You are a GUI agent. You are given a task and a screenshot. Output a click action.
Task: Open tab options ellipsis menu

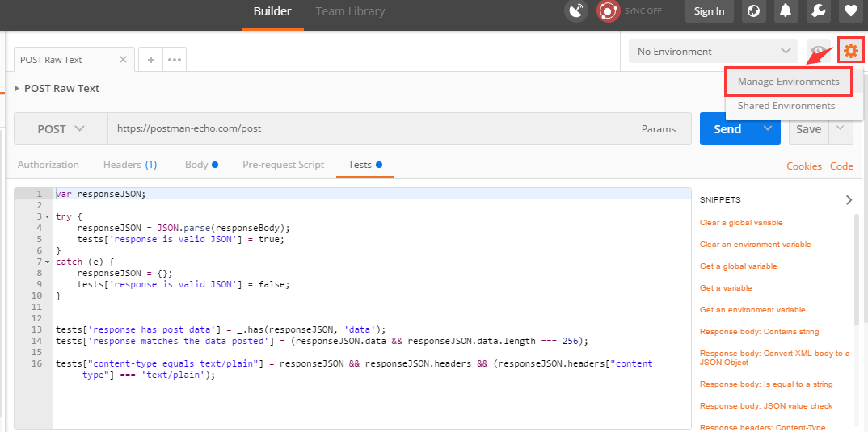[175, 60]
